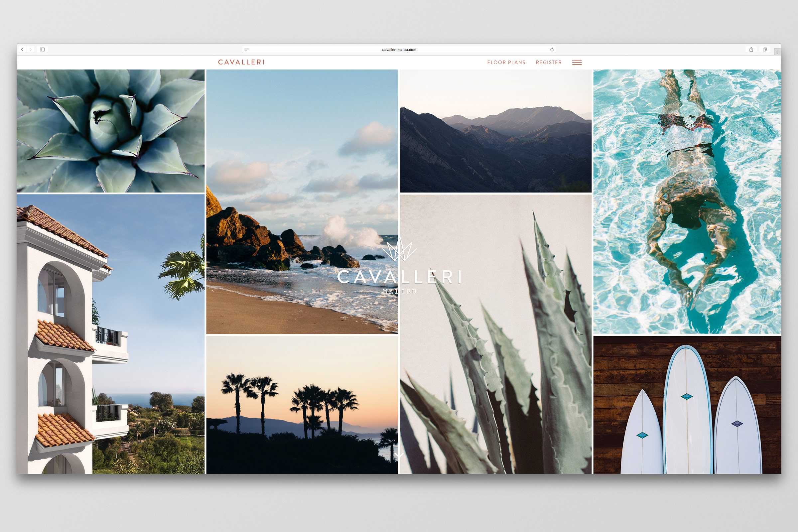Open the Share icon menu
The image size is (798, 532).
pyautogui.click(x=751, y=50)
